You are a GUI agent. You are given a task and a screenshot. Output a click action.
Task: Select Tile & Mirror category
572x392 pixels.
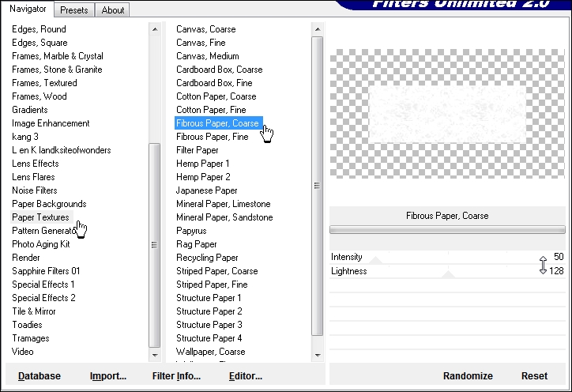(x=34, y=311)
